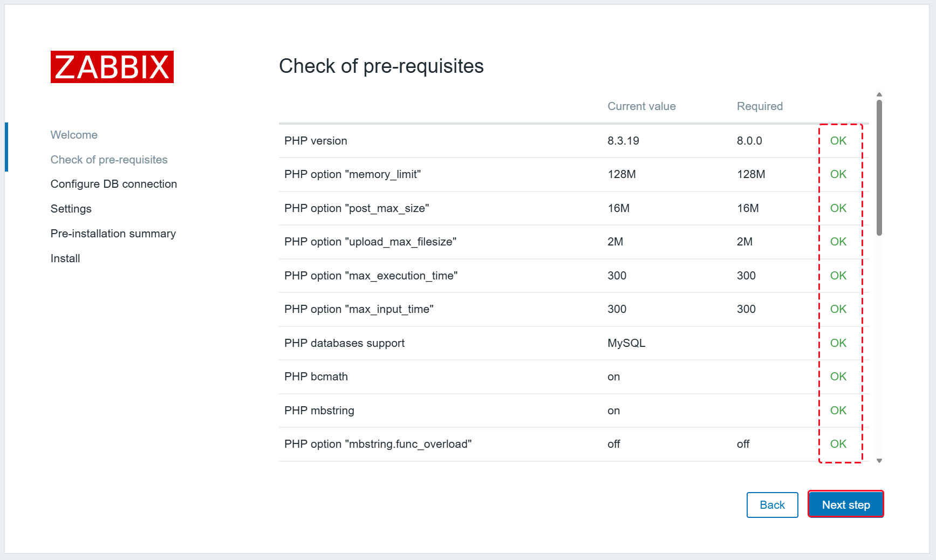Click the OK status for PHP version

[x=838, y=141]
